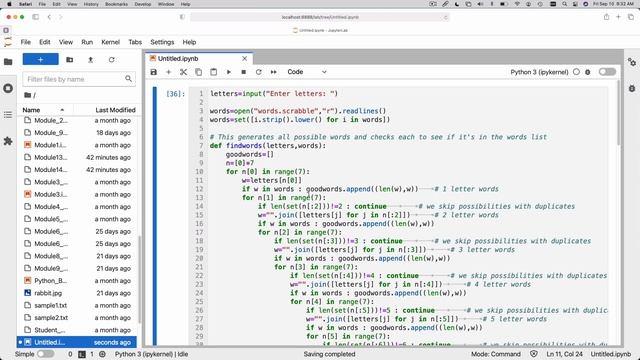
Task: Focus the Filter files by name field
Action: [x=79, y=79]
